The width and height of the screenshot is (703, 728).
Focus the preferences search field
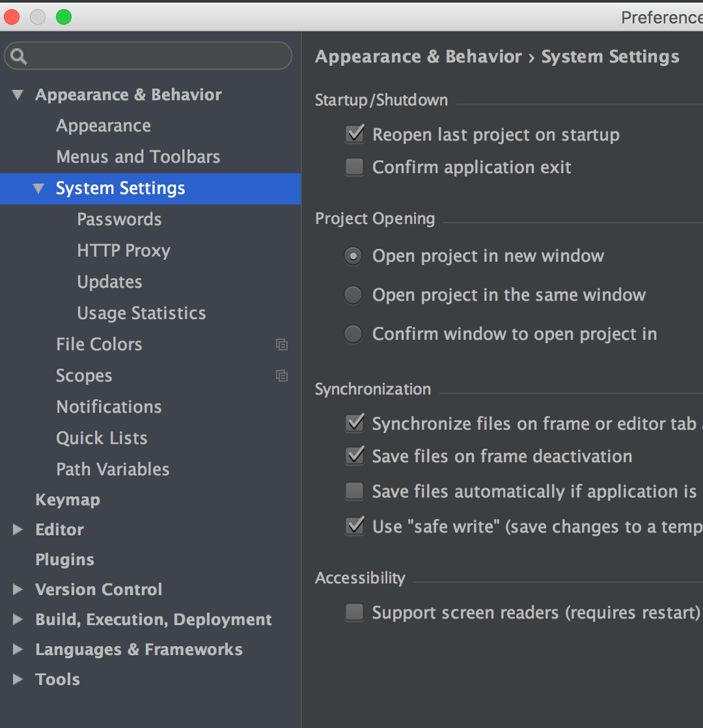pyautogui.click(x=156, y=57)
